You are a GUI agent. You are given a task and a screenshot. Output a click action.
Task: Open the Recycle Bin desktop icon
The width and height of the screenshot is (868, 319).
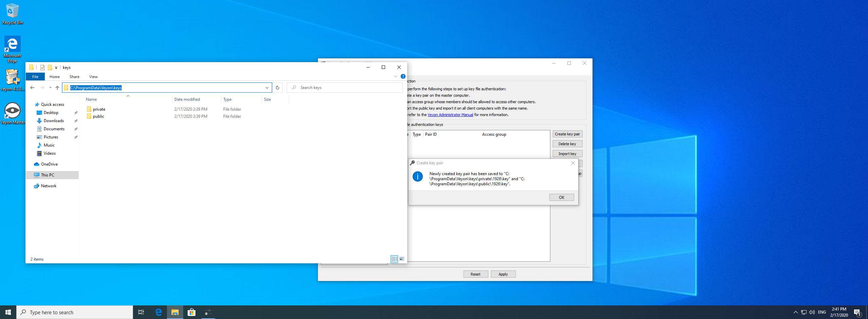click(13, 14)
